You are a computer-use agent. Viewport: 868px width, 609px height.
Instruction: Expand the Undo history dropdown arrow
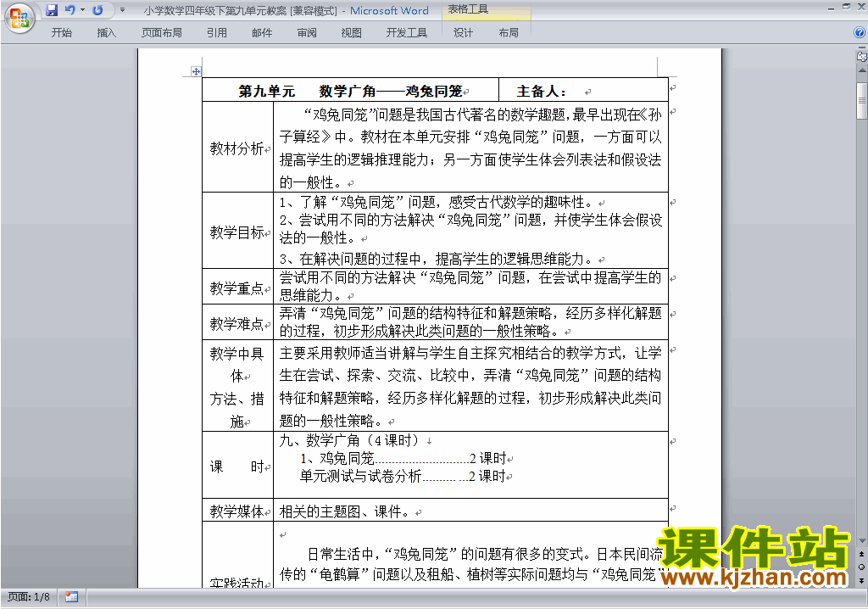click(x=82, y=10)
